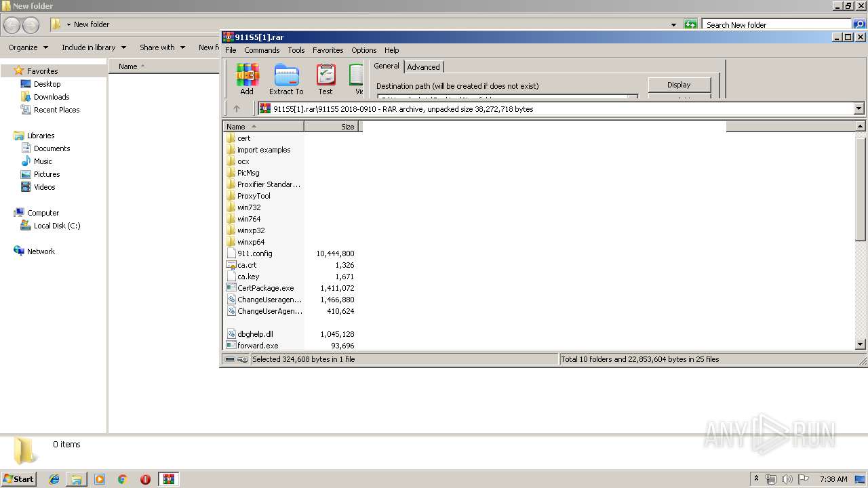The height and width of the screenshot is (488, 868).
Task: Click the Search New folder field
Action: point(777,24)
